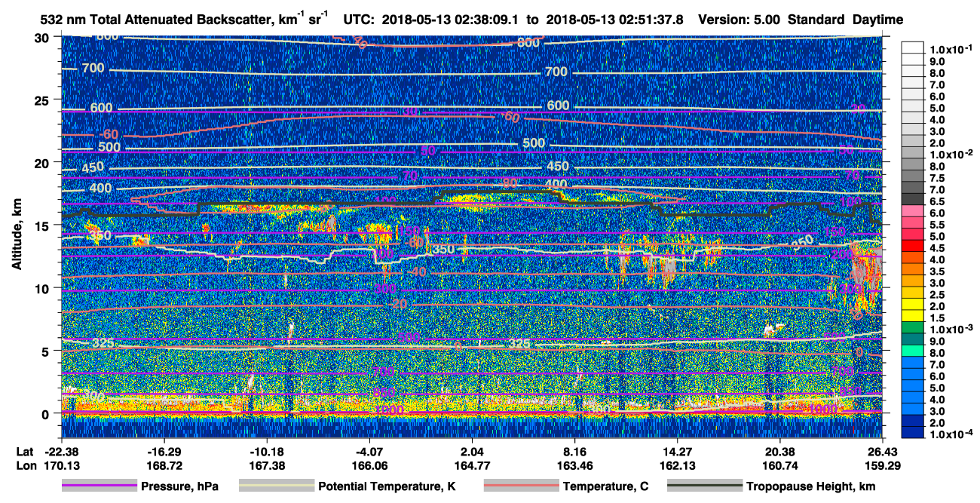Click latitude value -10.18
Screen dimensions: 980x503
click(266, 451)
